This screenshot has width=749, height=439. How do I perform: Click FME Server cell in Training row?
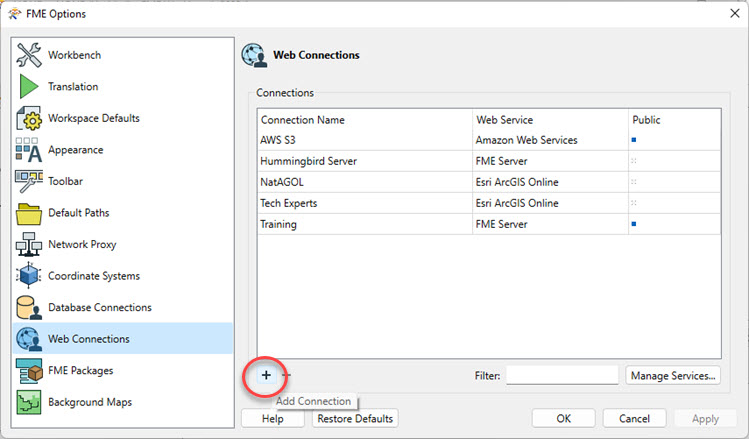click(550, 224)
